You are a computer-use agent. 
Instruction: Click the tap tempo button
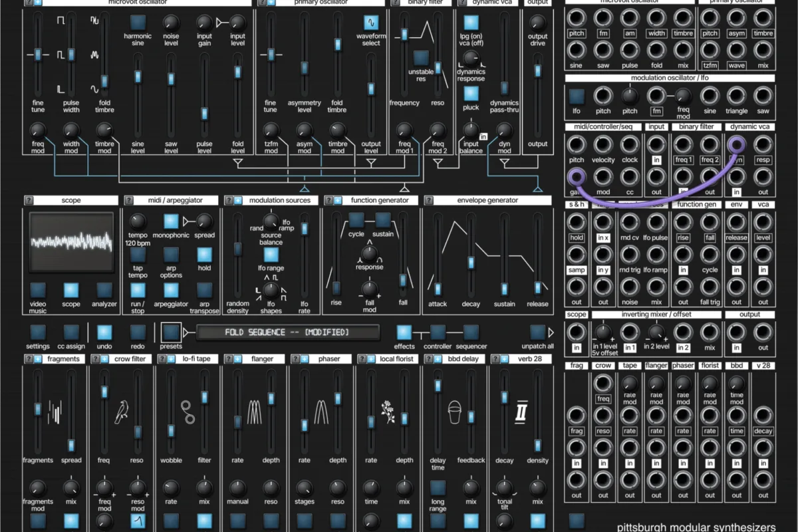(138, 255)
